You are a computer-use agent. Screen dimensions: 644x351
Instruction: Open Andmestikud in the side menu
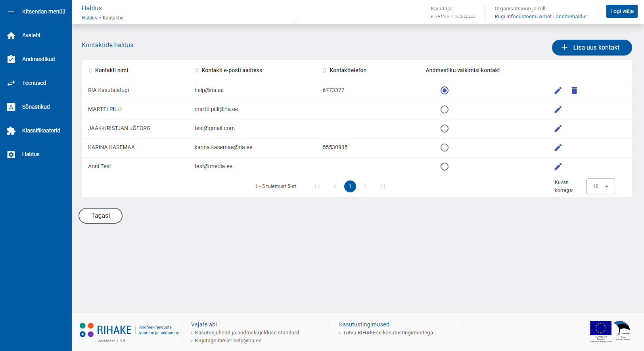click(x=38, y=59)
